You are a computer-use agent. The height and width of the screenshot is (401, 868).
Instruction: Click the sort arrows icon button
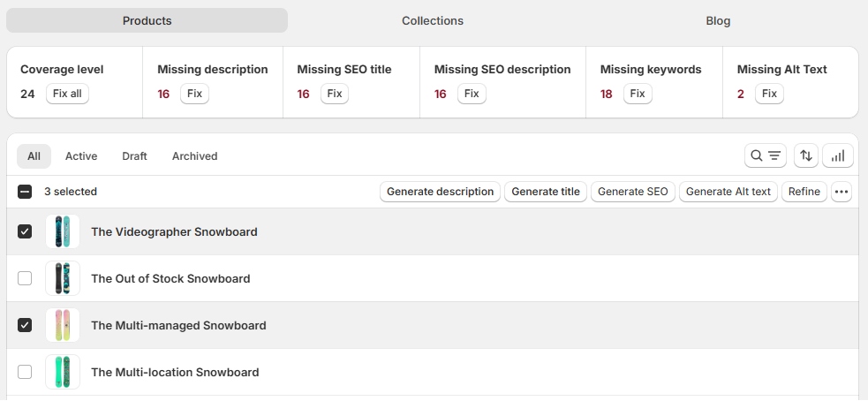[x=805, y=155]
